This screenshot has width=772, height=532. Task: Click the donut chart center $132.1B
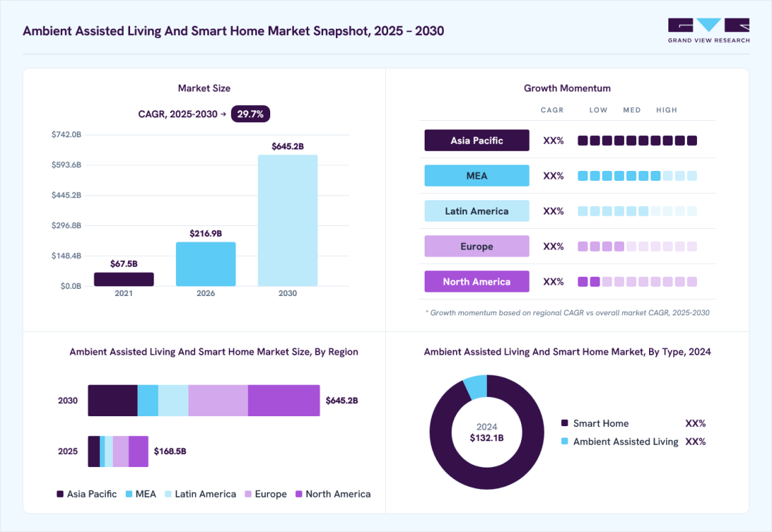coord(487,438)
